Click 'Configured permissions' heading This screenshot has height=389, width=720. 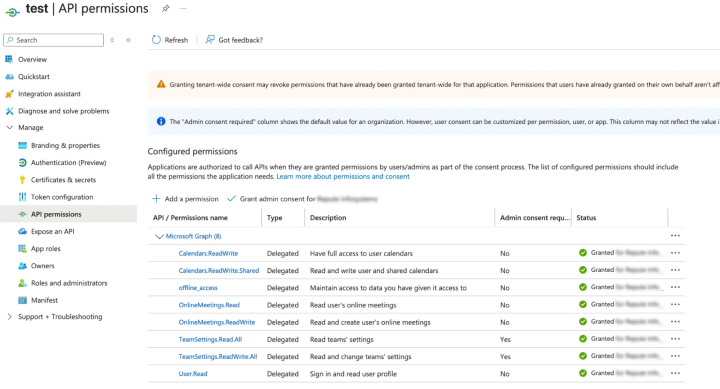click(192, 151)
